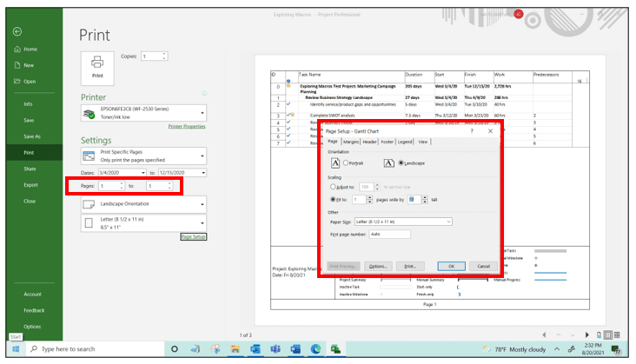Select the Landscape radio button

click(x=401, y=163)
